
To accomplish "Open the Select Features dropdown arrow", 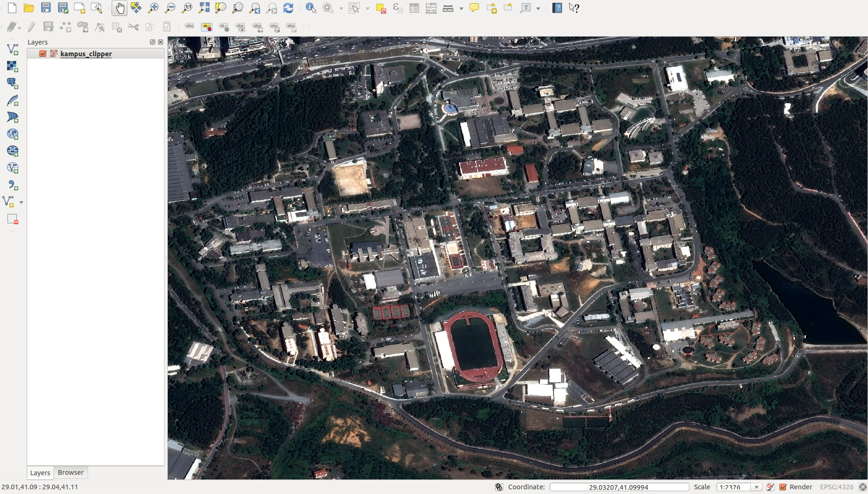I will point(367,8).
